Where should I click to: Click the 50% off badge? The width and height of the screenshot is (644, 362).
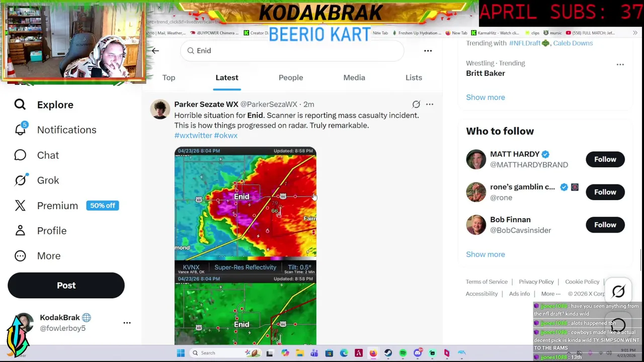pyautogui.click(x=103, y=205)
